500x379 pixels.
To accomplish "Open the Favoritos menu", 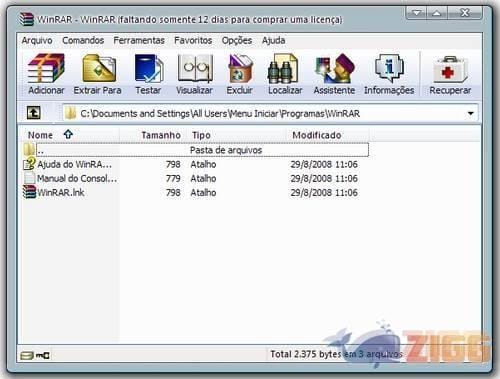I will coord(193,41).
